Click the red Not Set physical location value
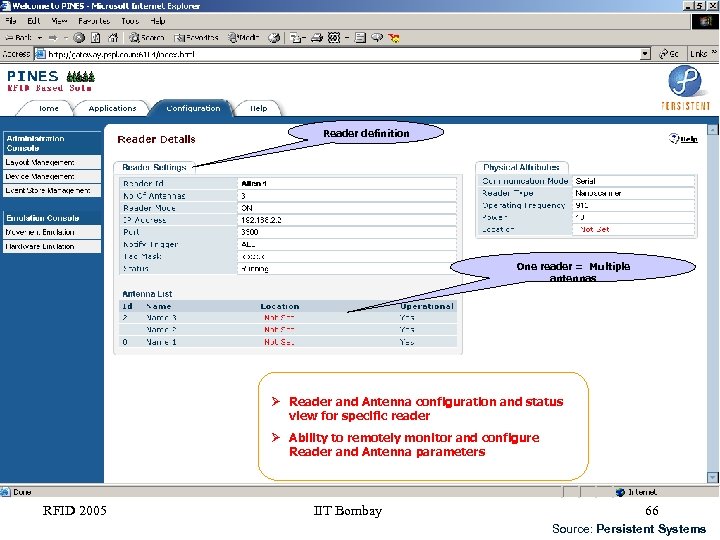720x540 pixels. tap(595, 229)
